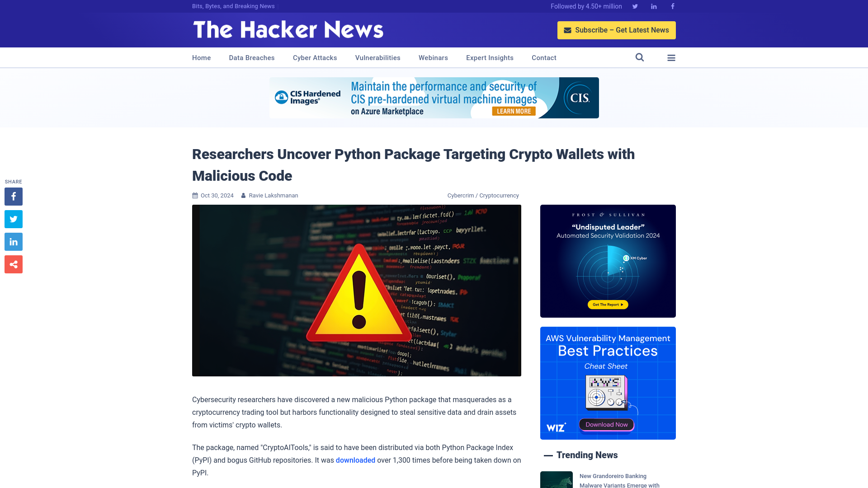The width and height of the screenshot is (868, 488).
Task: Navigate to the Data Breaches tab
Action: coord(251,57)
